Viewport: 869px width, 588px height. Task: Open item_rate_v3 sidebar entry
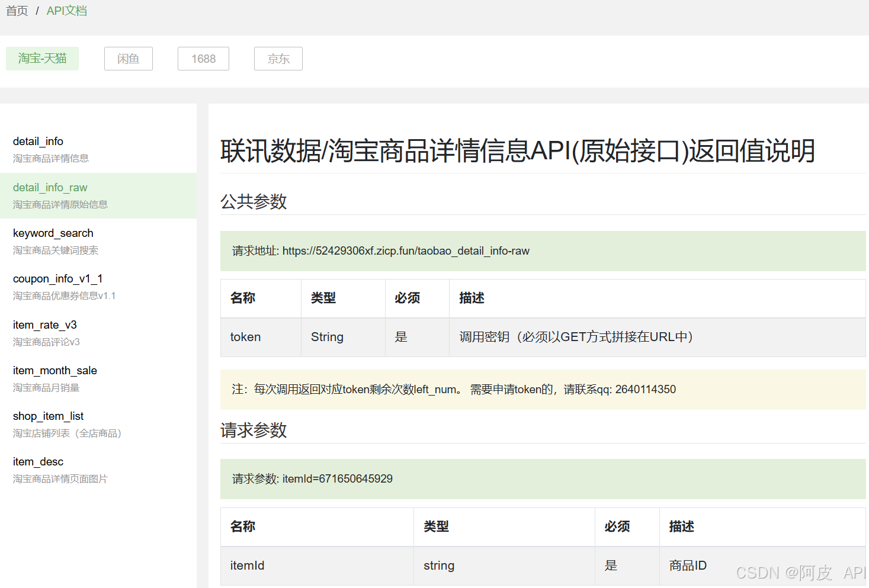click(98, 333)
